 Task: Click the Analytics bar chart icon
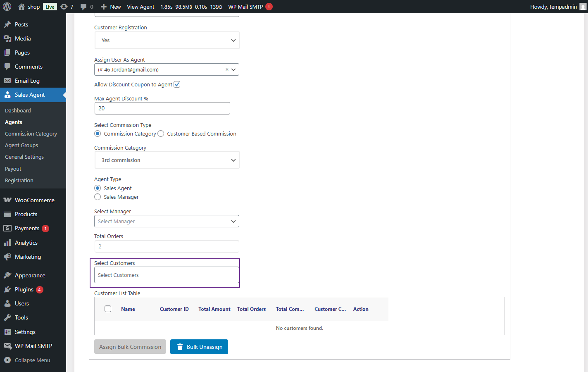point(7,243)
